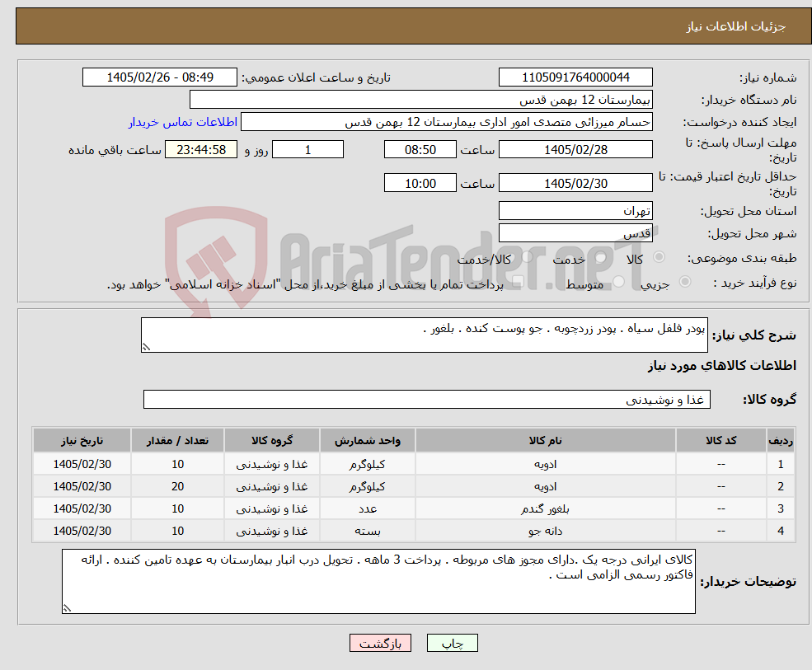Click the واحد شمارش column header
812x670 pixels.
367,441
